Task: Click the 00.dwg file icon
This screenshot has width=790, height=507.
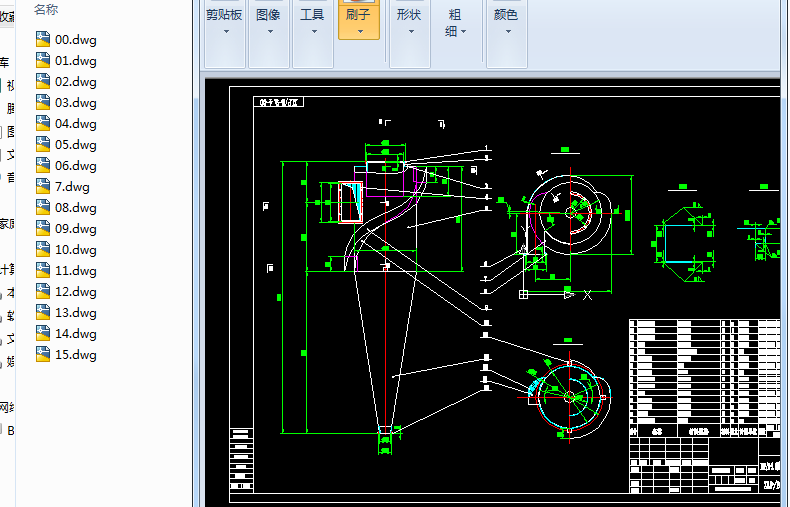Action: click(43, 39)
